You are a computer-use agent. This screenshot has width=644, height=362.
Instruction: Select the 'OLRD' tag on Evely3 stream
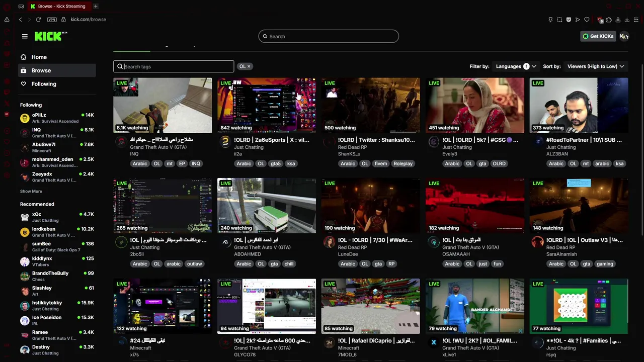point(499,163)
